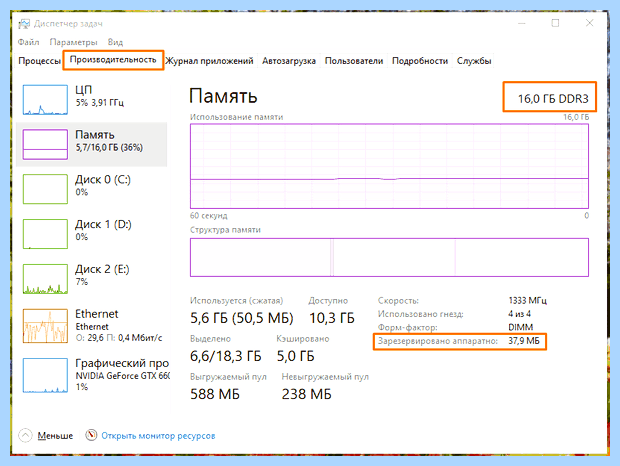Maximize the Диспетчер задач window
The height and width of the screenshot is (466, 620).
click(x=555, y=23)
